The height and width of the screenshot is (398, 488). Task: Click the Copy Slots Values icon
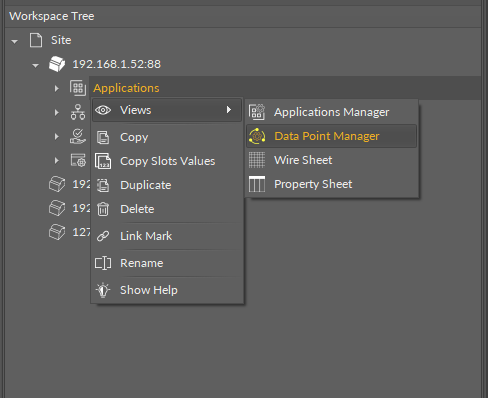103,161
